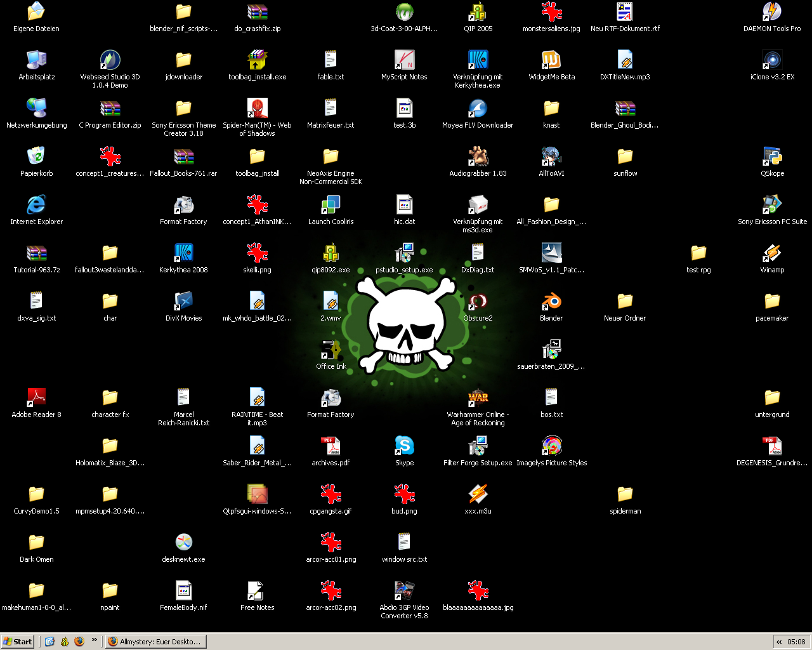Click the Start button
This screenshot has width=812, height=650.
17,642
